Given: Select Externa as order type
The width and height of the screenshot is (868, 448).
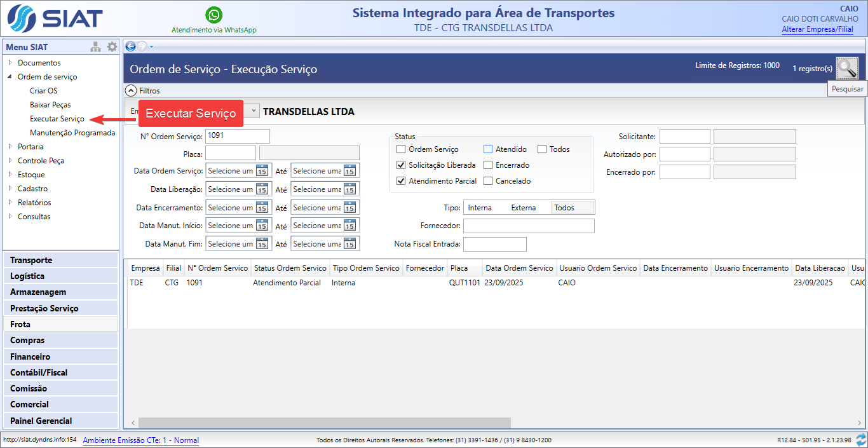Looking at the screenshot, I should click(524, 208).
